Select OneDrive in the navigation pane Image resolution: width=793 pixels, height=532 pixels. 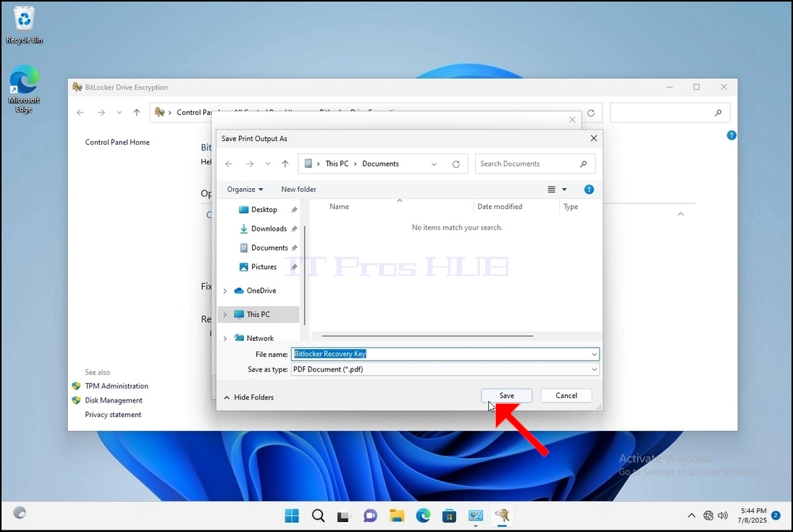pos(261,291)
